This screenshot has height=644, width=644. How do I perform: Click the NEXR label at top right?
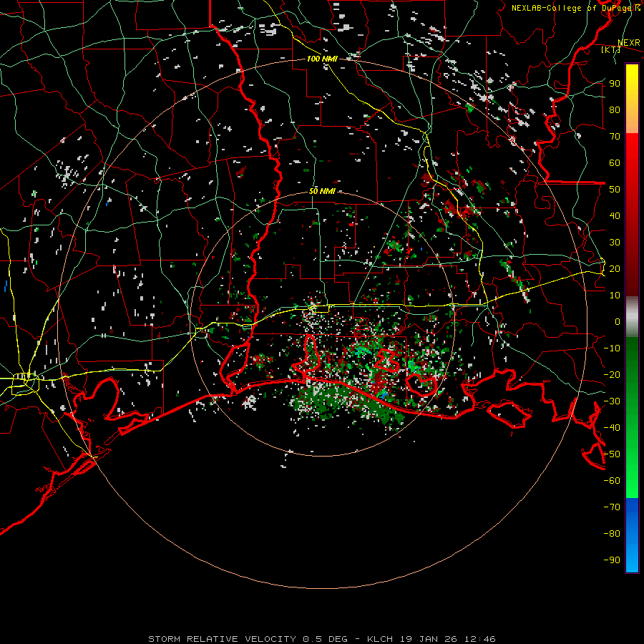[x=628, y=43]
